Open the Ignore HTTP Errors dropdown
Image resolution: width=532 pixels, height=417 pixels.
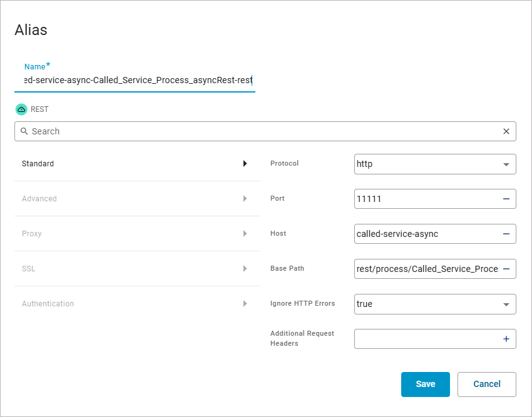coord(506,304)
